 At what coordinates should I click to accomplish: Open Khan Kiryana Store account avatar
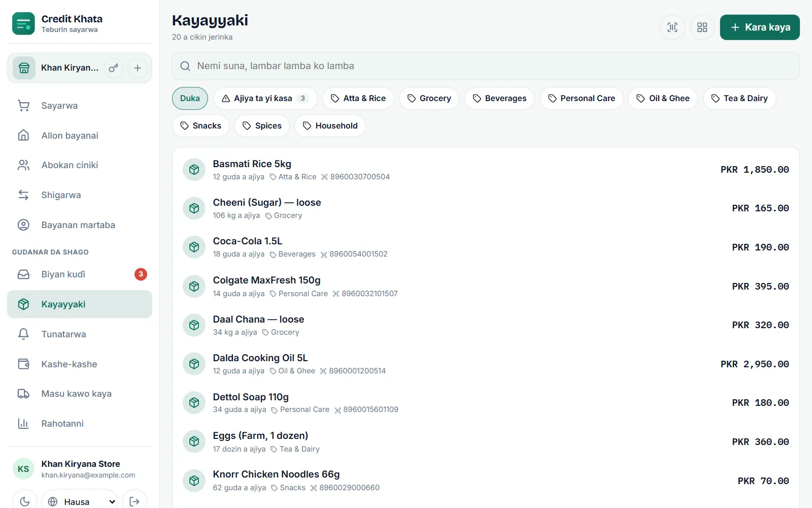coord(23,469)
